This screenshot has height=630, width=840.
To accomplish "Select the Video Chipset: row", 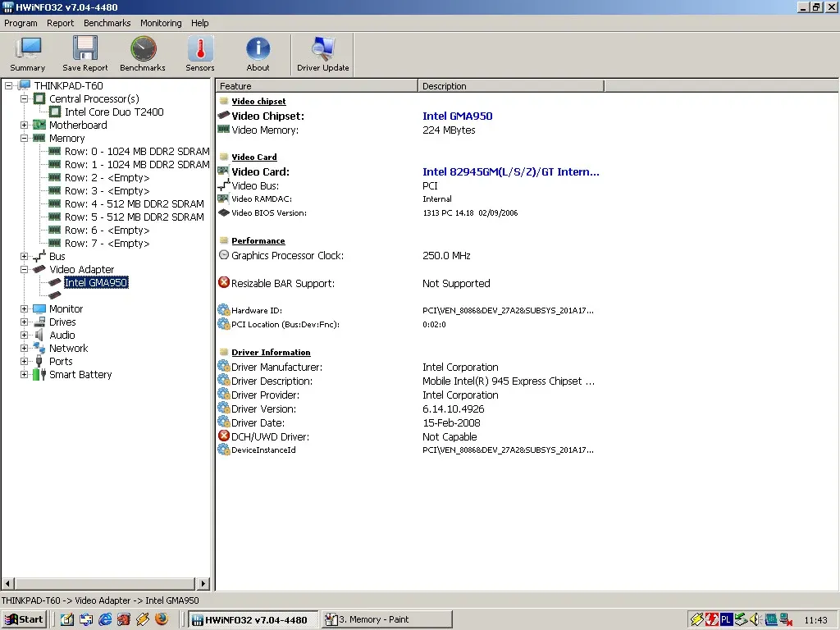I will click(x=410, y=116).
